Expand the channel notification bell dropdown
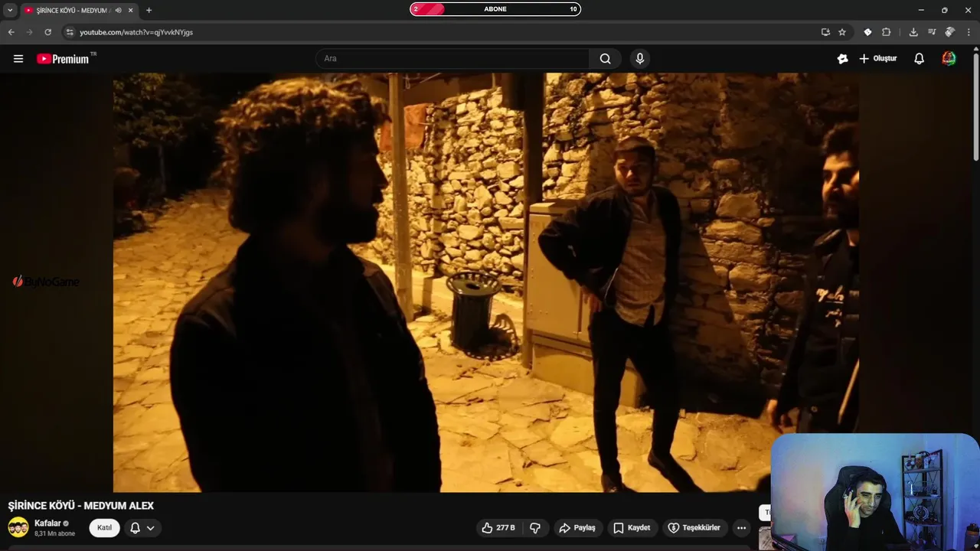The height and width of the screenshot is (551, 980). pos(142,528)
